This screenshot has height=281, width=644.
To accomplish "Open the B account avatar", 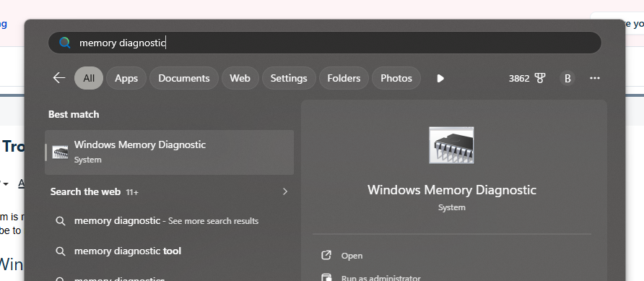I will [x=567, y=78].
